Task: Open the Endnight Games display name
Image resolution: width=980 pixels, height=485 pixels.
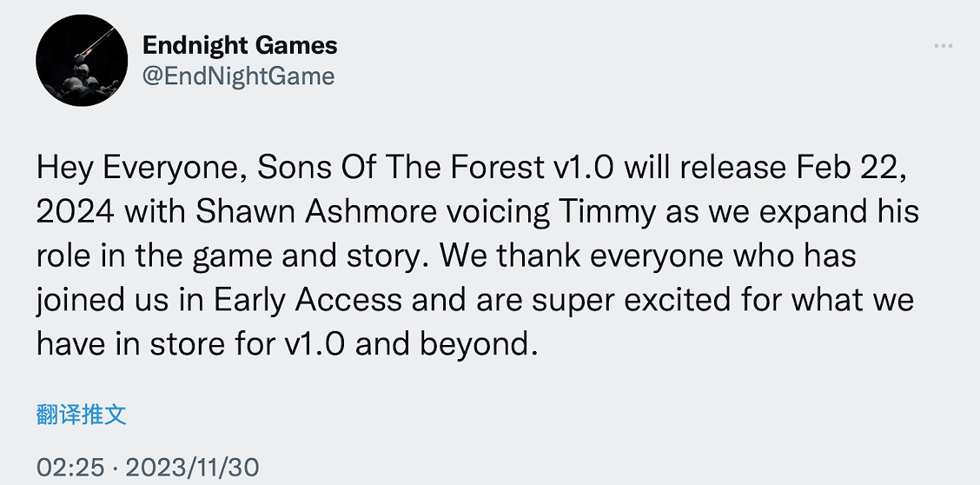Action: pos(240,44)
